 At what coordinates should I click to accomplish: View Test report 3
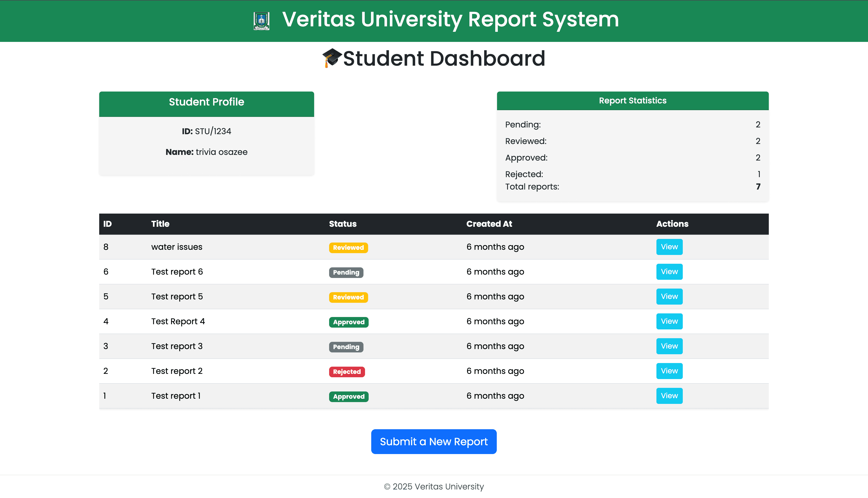point(669,346)
